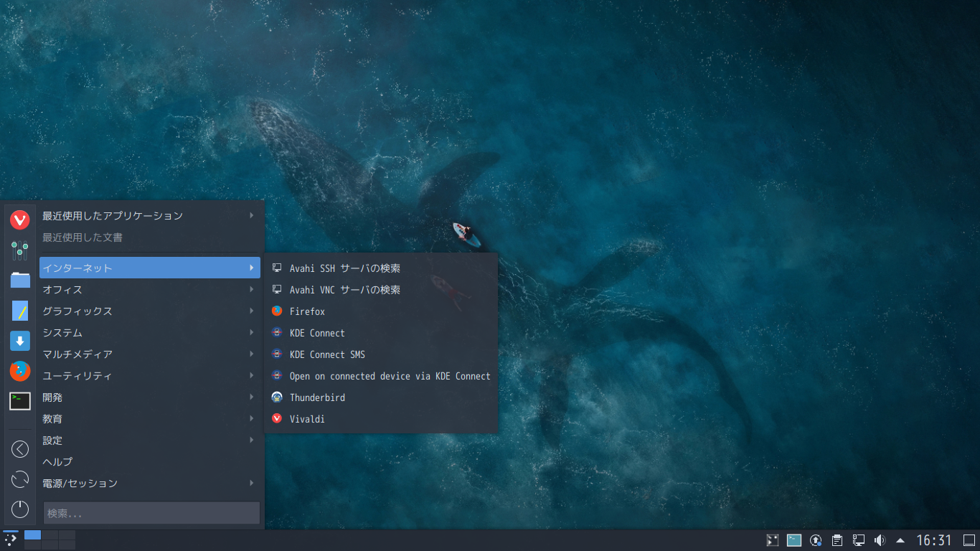The width and height of the screenshot is (980, 551).
Task: Launch Vivaldi from the favorites sidebar
Action: pos(20,220)
